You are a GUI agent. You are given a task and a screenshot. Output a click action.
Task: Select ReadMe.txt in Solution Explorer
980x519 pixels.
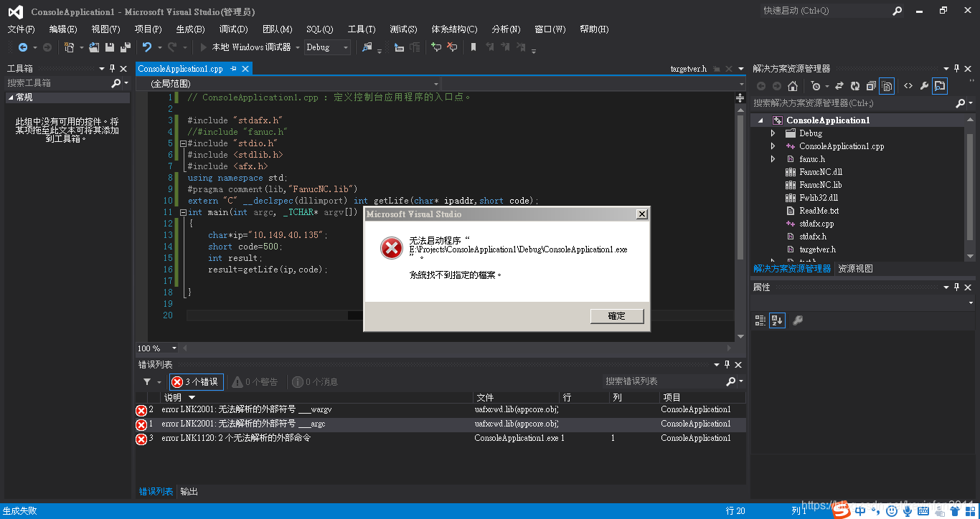(819, 211)
